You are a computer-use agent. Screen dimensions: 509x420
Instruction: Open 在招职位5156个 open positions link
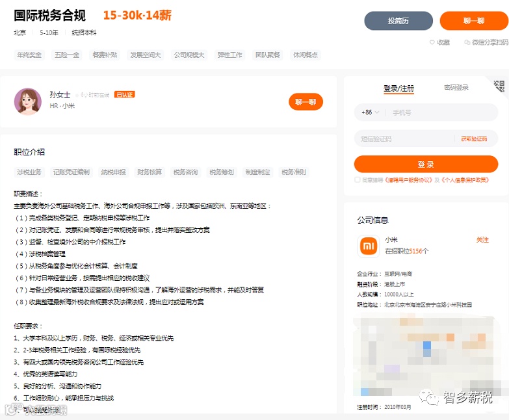(407, 251)
